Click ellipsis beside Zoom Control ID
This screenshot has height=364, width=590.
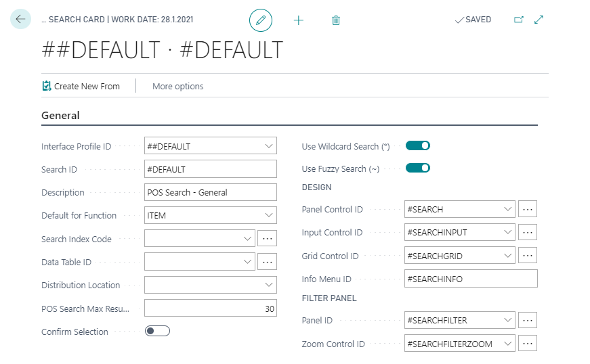528,344
